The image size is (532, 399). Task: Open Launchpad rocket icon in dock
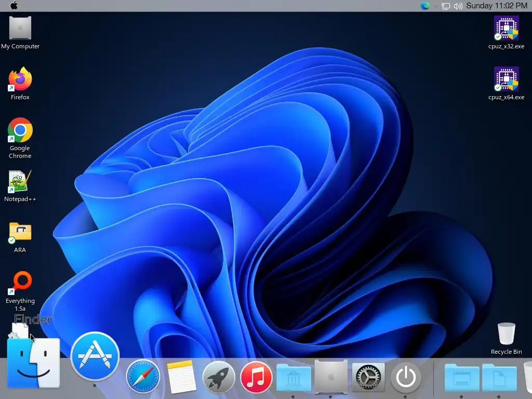click(218, 377)
